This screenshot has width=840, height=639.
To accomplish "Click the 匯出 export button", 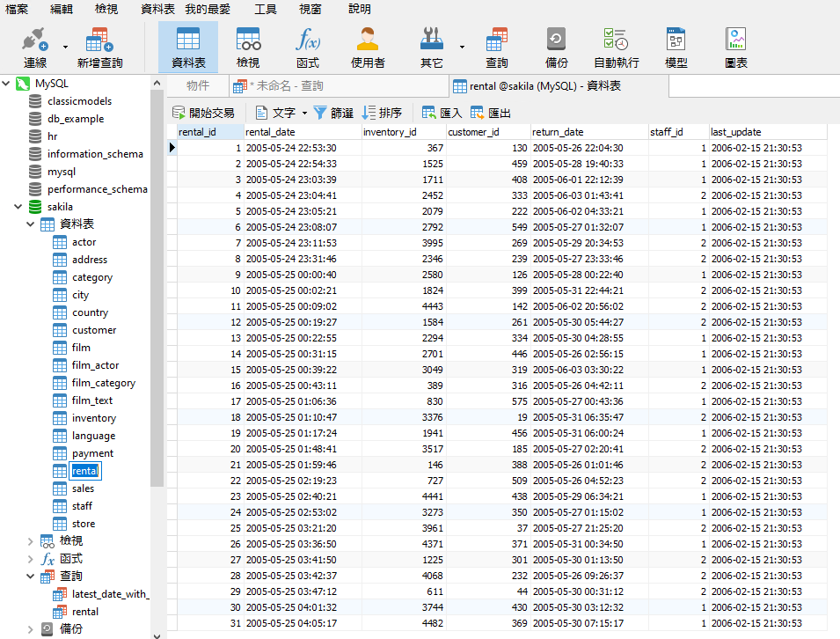I will [491, 113].
